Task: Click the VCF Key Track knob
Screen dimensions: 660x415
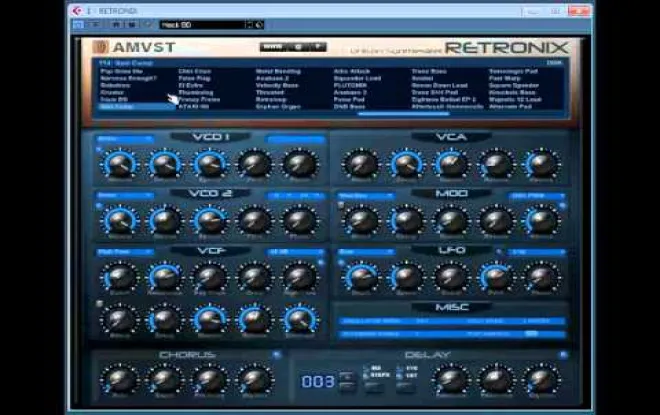Action: pos(210,277)
